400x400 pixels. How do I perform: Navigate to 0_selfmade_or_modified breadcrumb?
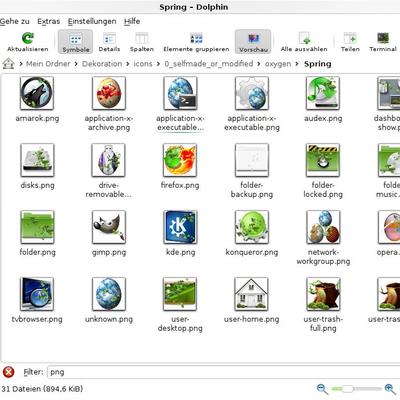tap(209, 64)
